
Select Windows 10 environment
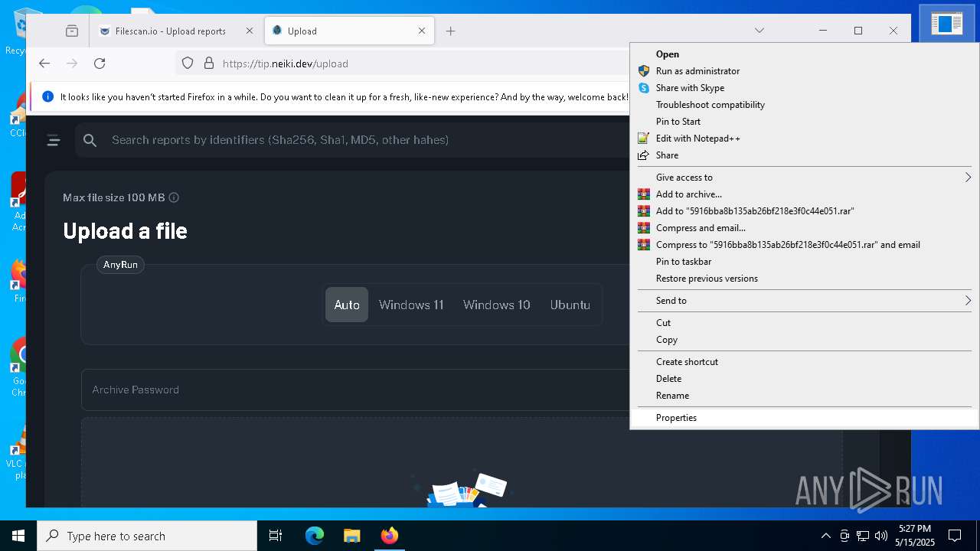pos(497,305)
